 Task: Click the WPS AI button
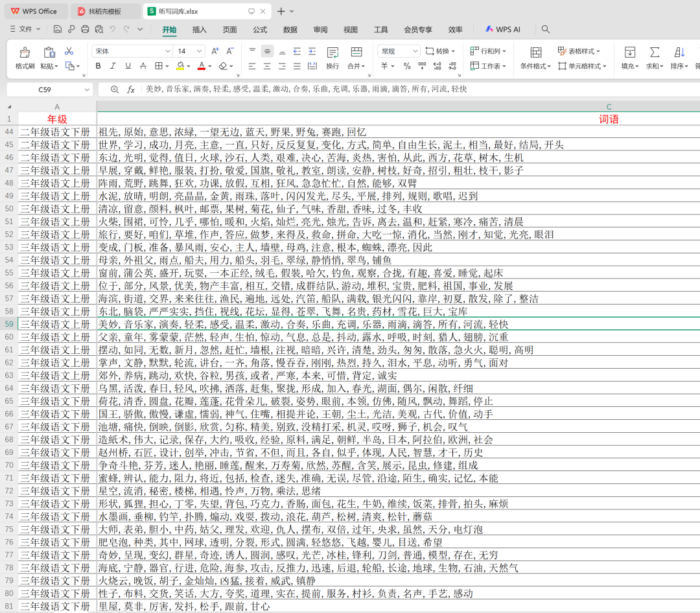tap(503, 29)
